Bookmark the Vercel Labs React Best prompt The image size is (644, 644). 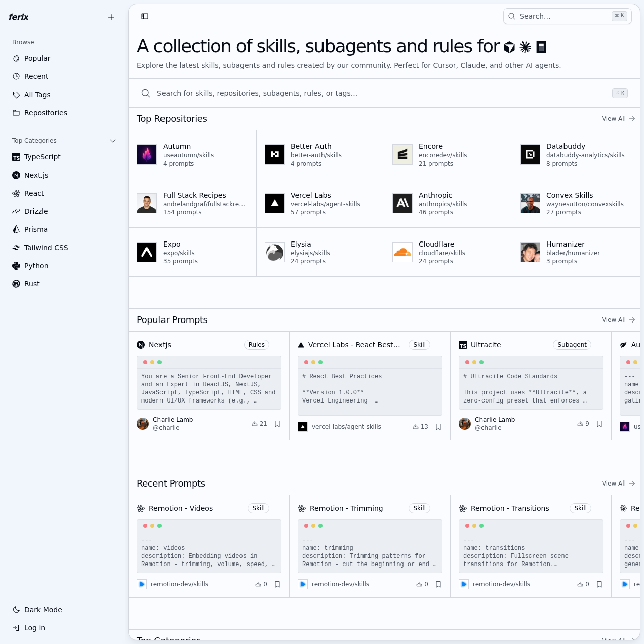(x=438, y=427)
